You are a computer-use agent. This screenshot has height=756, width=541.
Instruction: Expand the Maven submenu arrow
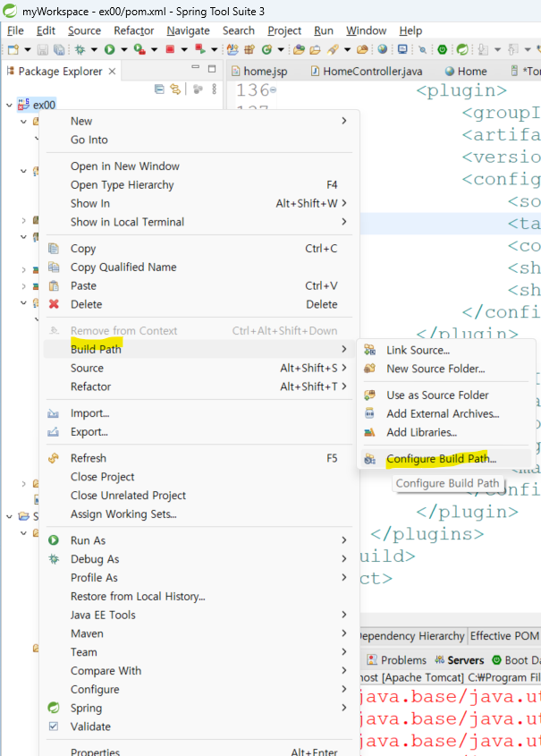click(344, 633)
